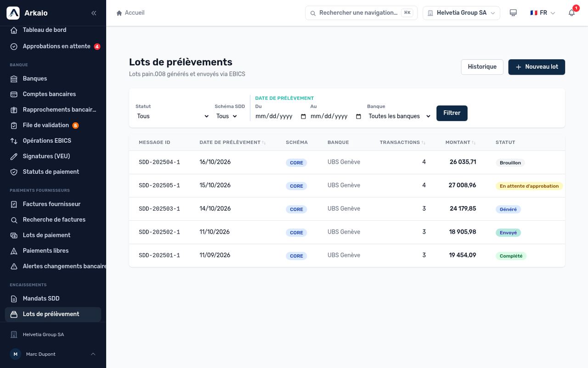This screenshot has width=588, height=368.
Task: Open the FR language selector
Action: 543,13
